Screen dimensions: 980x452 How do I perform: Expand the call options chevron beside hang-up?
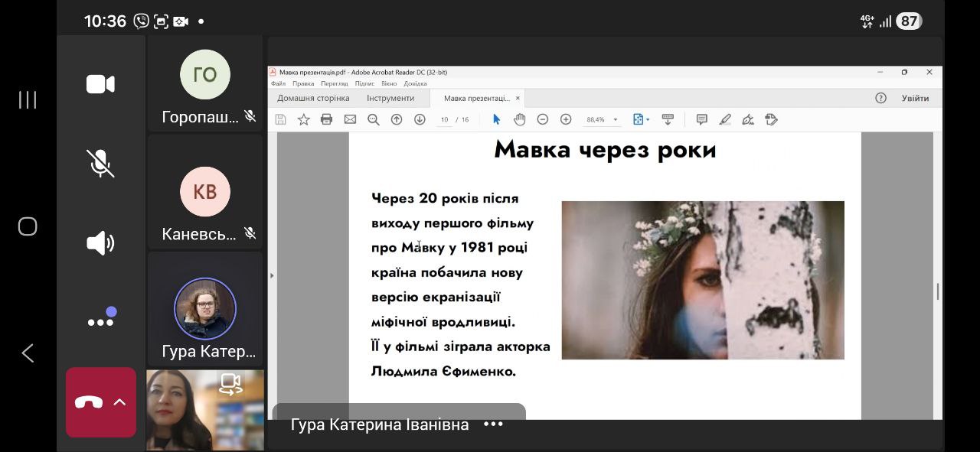click(x=120, y=402)
